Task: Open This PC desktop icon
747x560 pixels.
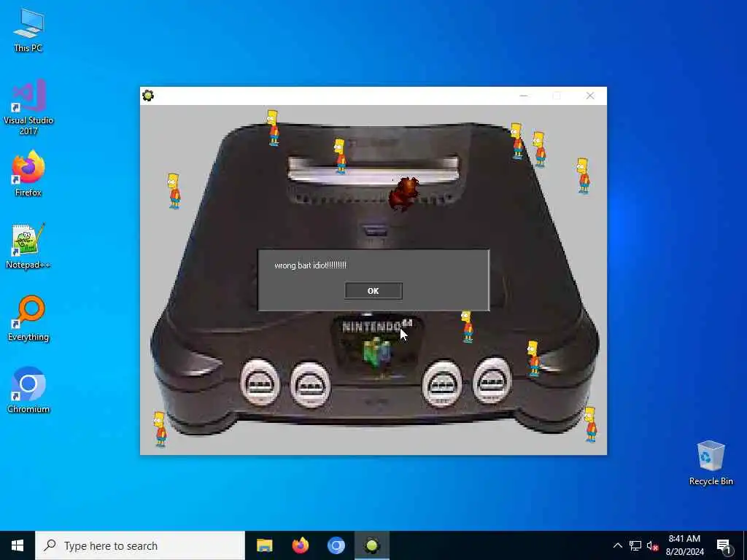Action: pyautogui.click(x=28, y=31)
